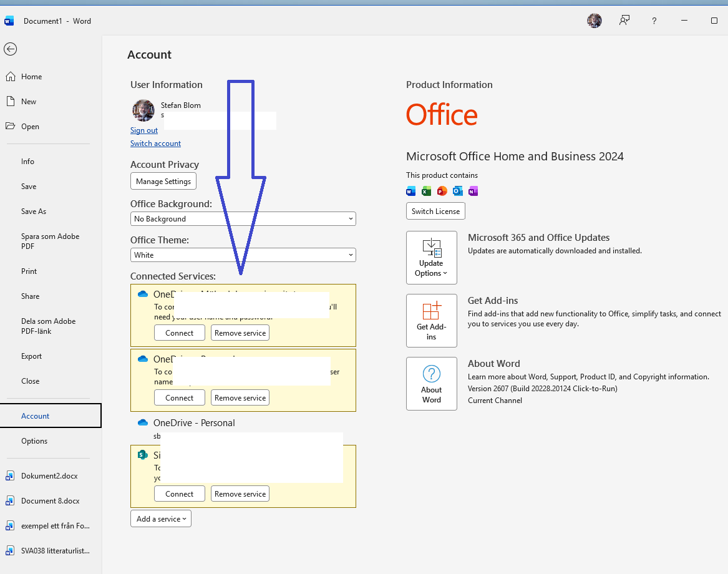The image size is (728, 574).
Task: Open Word Options
Action: [x=34, y=440]
